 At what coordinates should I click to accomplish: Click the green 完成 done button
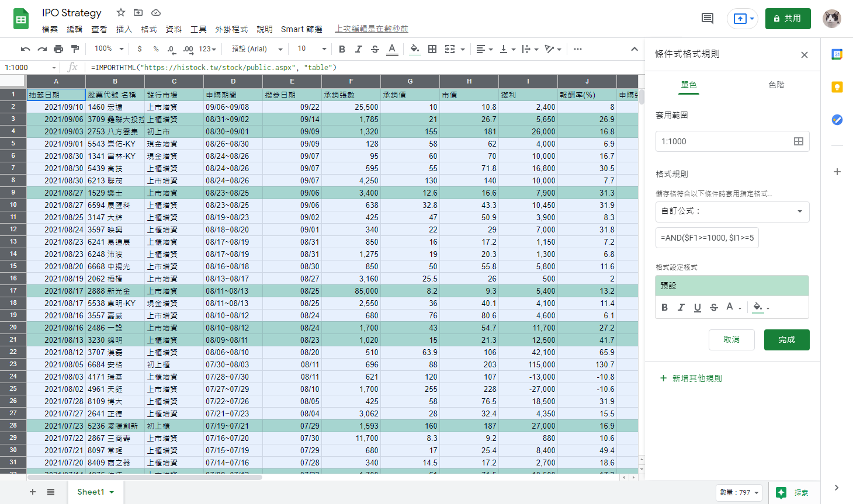point(786,340)
